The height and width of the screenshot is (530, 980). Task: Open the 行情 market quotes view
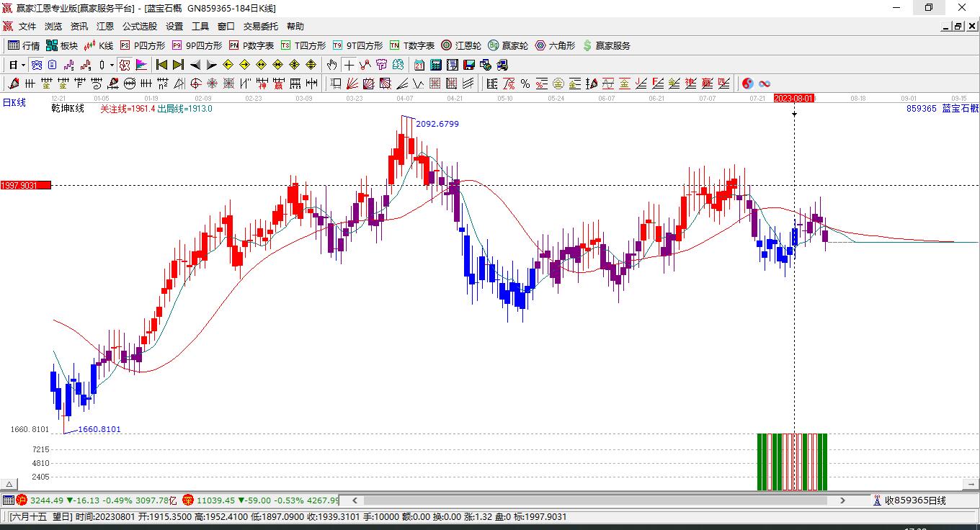coord(24,45)
